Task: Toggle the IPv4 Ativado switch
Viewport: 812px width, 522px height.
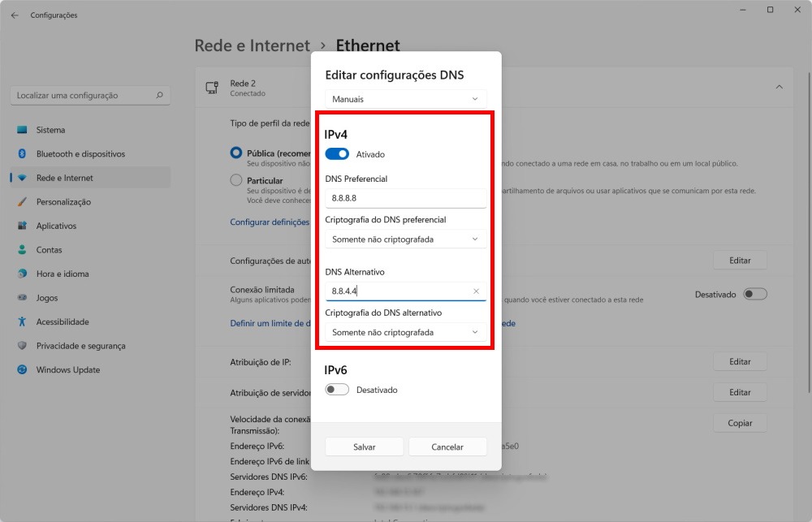Action: pos(337,154)
